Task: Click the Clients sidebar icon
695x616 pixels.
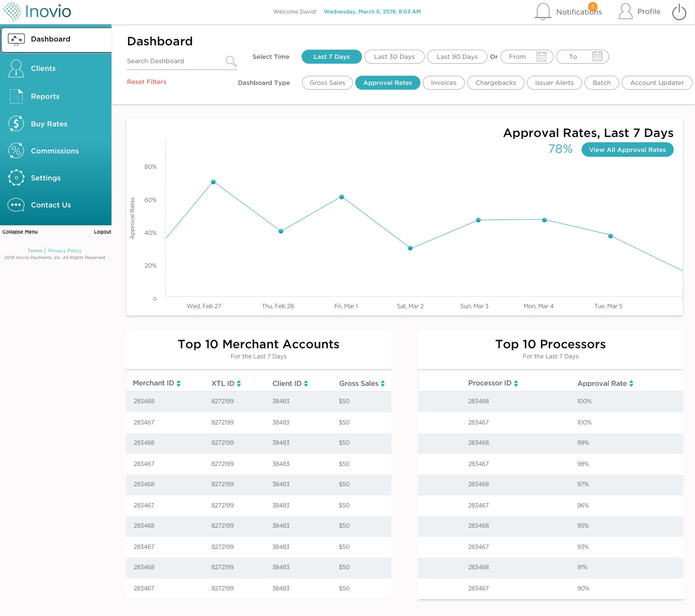Action: coord(16,68)
